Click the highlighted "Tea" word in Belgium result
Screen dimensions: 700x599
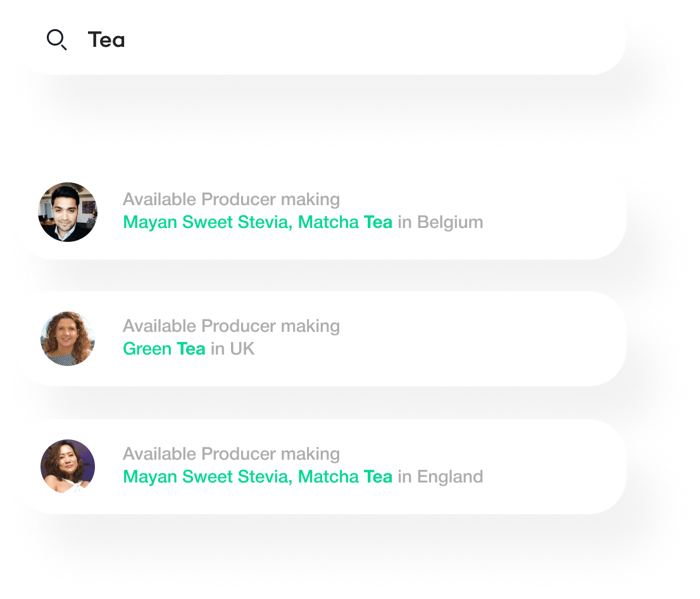click(x=378, y=222)
